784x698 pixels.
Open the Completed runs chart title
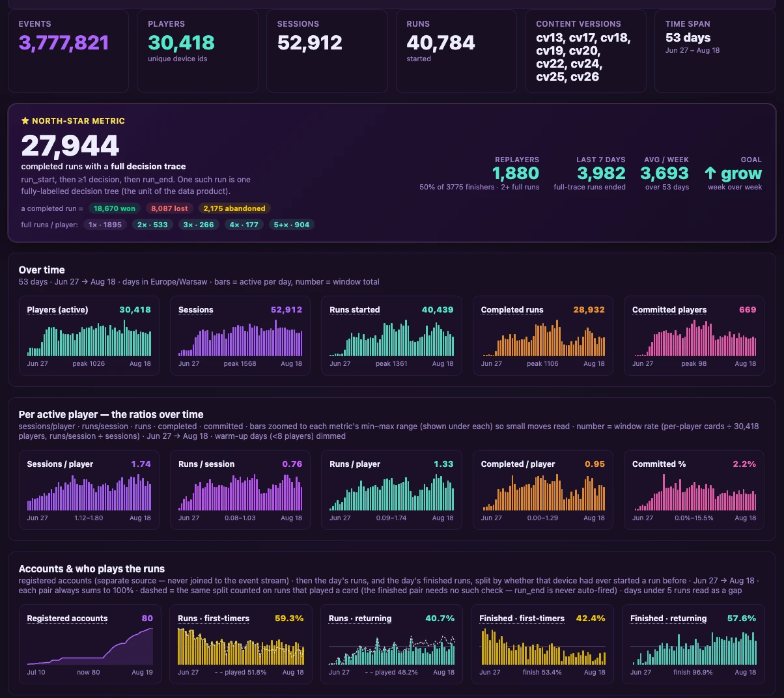(x=512, y=310)
